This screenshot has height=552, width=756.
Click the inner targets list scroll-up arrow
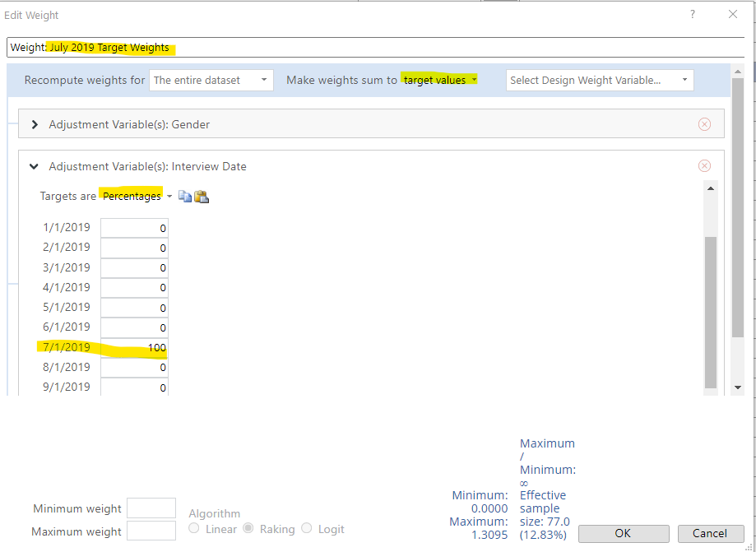[711, 188]
